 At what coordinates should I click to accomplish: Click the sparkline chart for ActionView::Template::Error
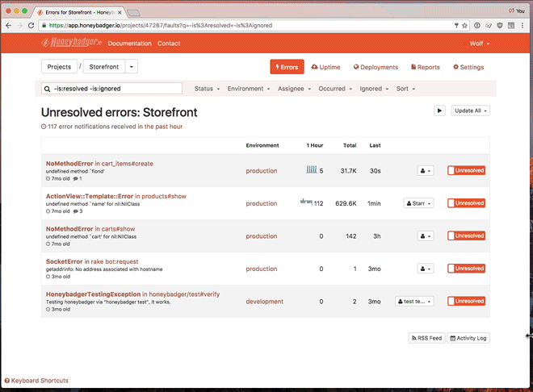[x=306, y=202]
